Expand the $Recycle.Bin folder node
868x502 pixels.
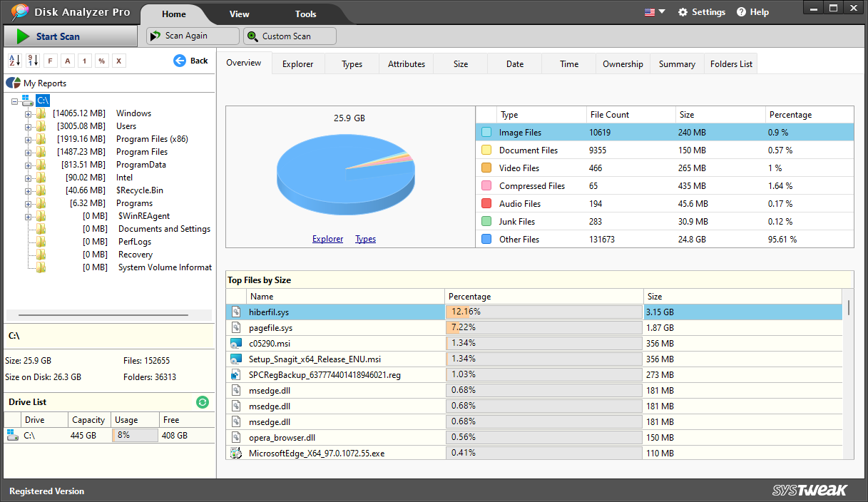[x=29, y=190]
